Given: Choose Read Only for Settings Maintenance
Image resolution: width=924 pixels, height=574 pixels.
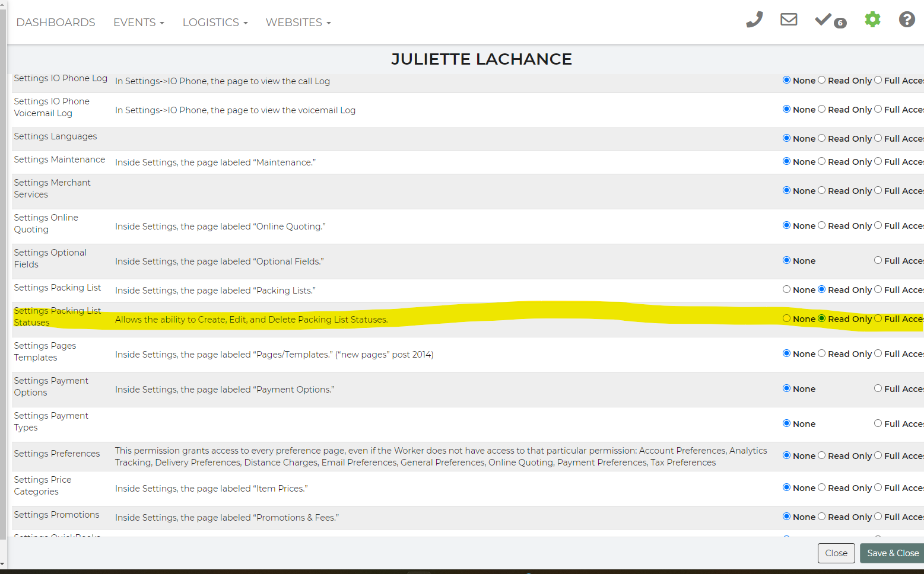Looking at the screenshot, I should click(822, 161).
